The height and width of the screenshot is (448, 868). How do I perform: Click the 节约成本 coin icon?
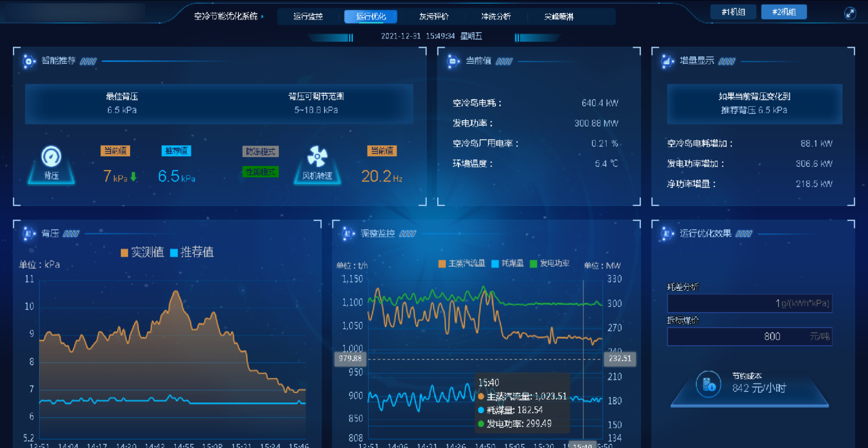(x=708, y=384)
